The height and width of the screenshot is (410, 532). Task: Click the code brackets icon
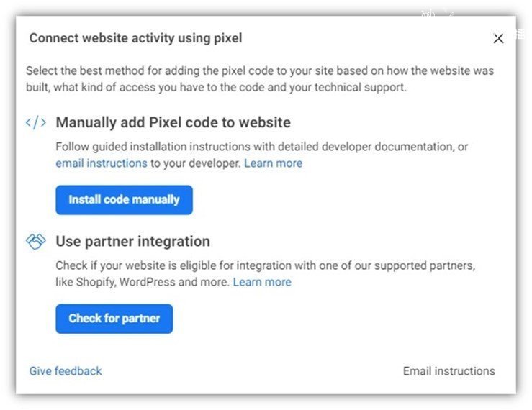tap(36, 122)
